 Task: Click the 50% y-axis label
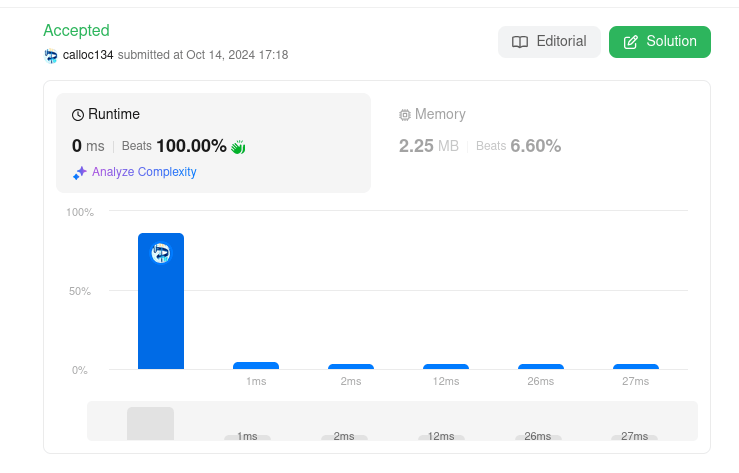click(x=80, y=292)
